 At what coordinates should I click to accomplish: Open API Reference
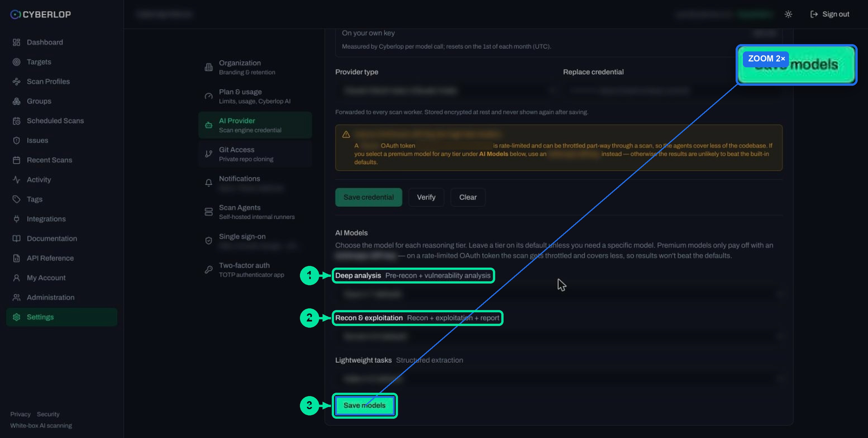coord(62,258)
